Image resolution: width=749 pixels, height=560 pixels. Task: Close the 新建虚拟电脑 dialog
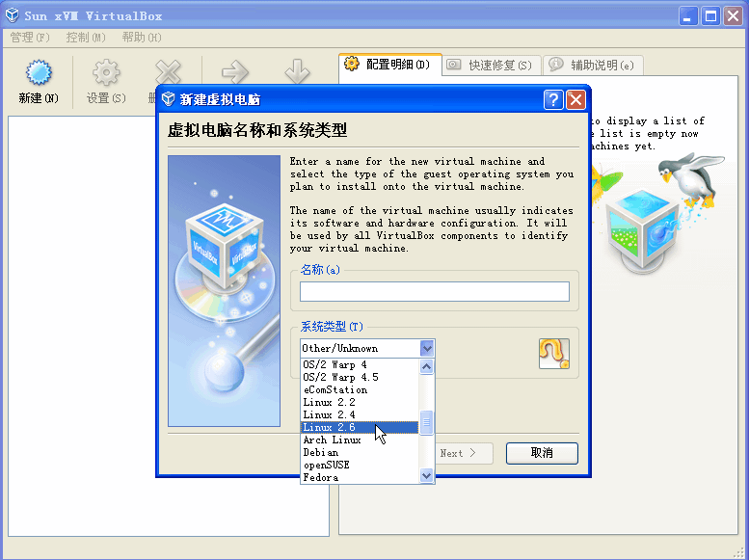(575, 100)
